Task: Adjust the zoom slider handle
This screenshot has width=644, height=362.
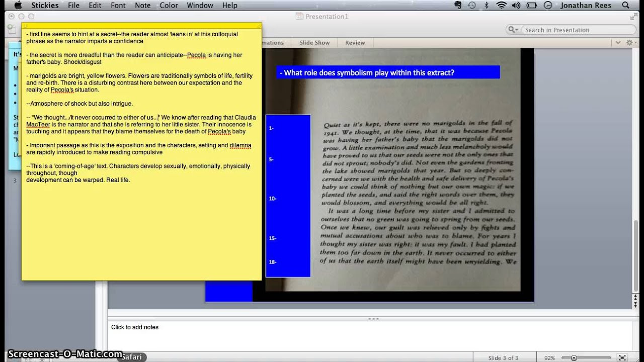Action: point(574,358)
